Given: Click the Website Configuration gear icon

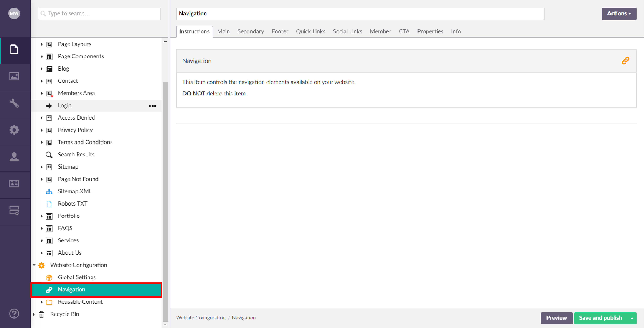Looking at the screenshot, I should (x=42, y=265).
